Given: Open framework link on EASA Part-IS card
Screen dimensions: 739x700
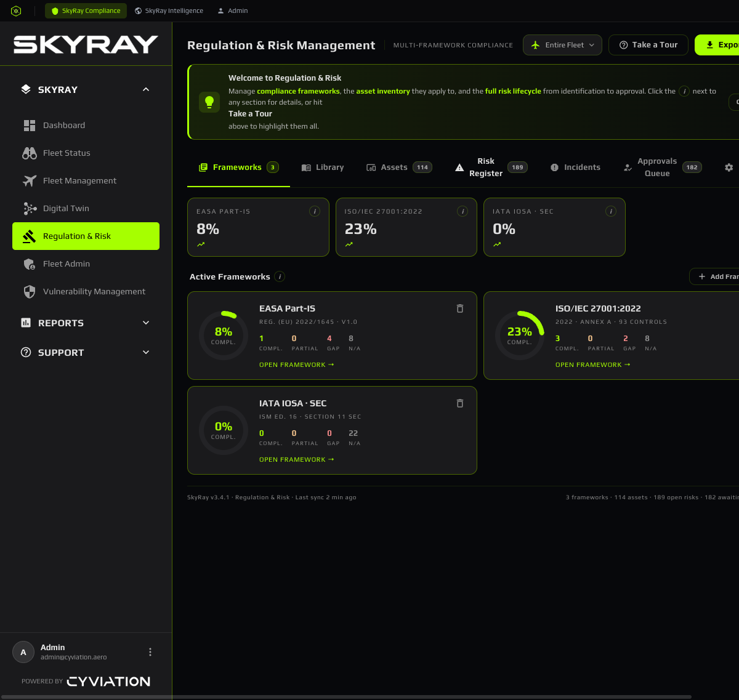Looking at the screenshot, I should click(297, 364).
